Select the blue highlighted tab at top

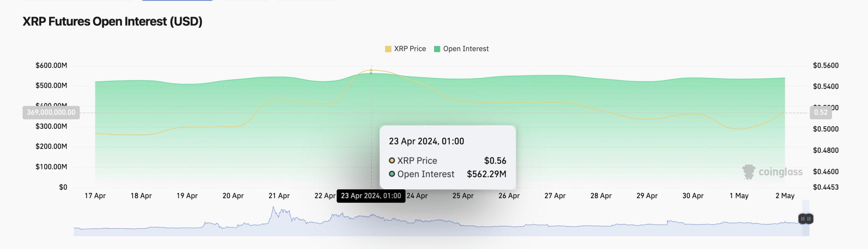pyautogui.click(x=177, y=0)
